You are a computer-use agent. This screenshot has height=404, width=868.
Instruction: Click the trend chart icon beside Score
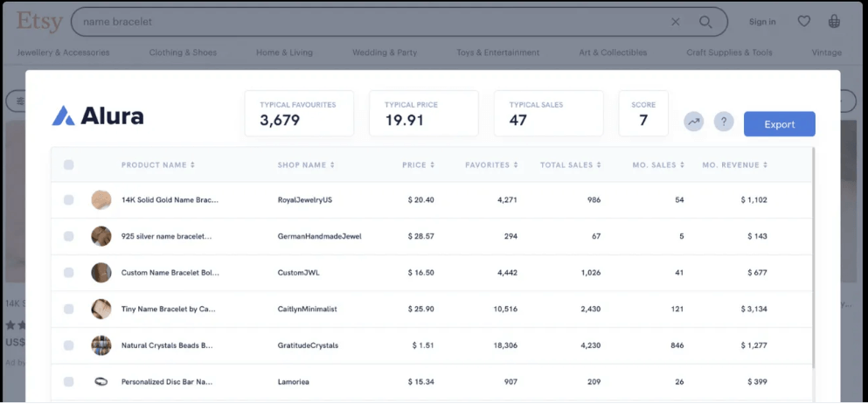tap(693, 122)
